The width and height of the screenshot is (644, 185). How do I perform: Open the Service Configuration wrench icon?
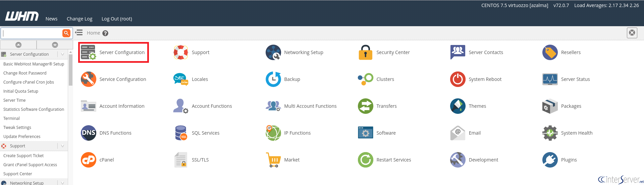[x=89, y=79]
